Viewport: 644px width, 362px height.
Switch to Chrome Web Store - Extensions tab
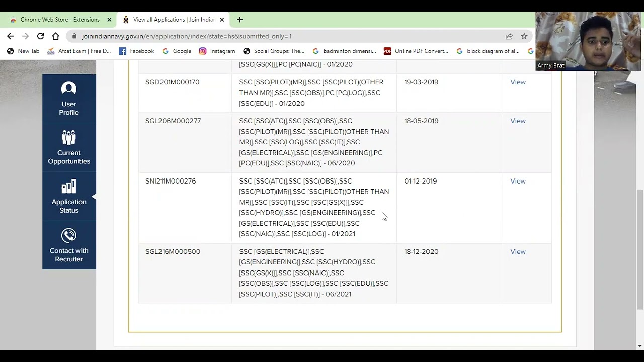pyautogui.click(x=59, y=20)
